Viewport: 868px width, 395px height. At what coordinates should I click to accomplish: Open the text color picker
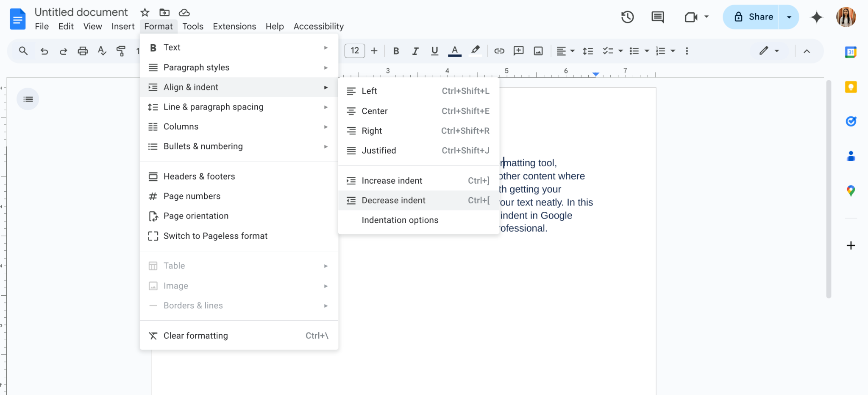[454, 50]
